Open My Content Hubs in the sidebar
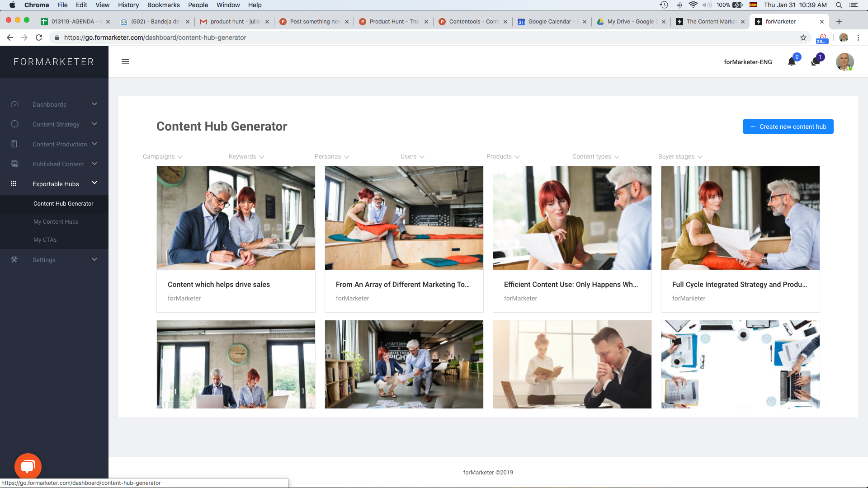The height and width of the screenshot is (488, 868). pos(56,222)
